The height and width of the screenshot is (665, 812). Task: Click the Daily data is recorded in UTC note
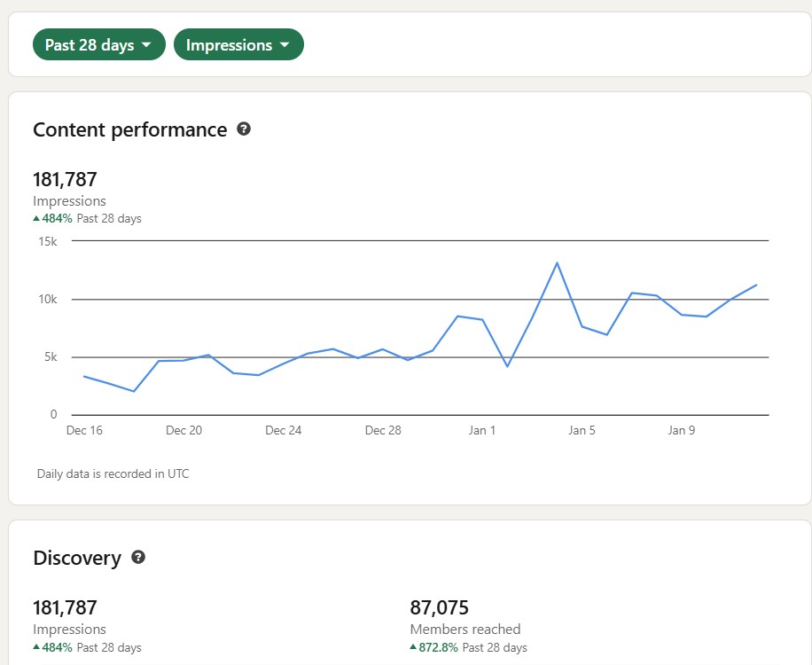click(113, 474)
